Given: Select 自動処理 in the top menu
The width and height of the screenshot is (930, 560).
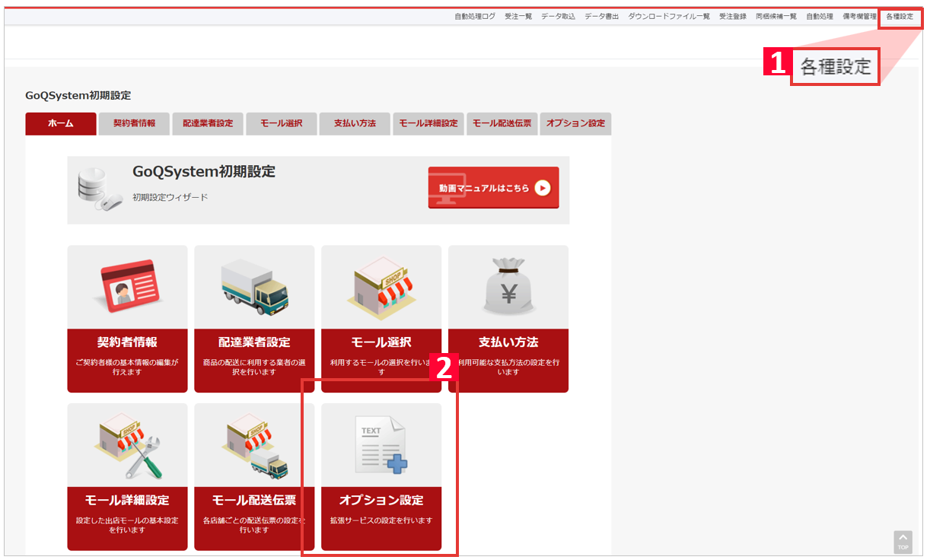Looking at the screenshot, I should click(x=820, y=16).
